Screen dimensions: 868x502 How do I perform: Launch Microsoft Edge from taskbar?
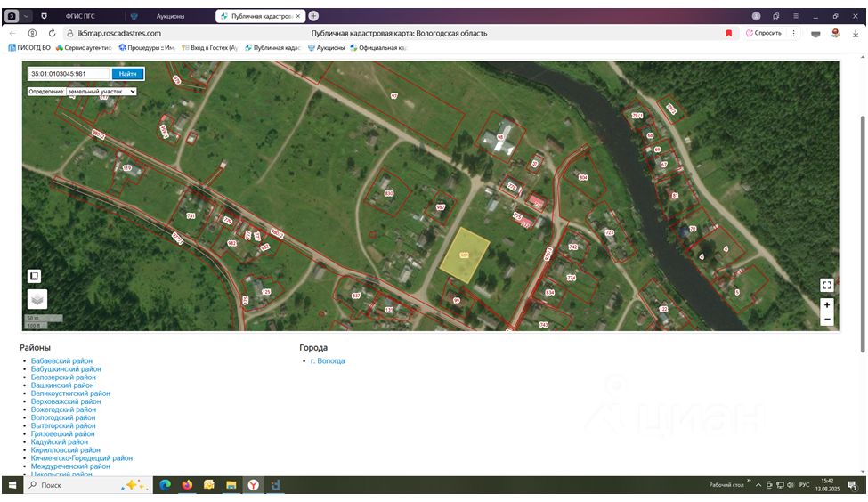165,485
